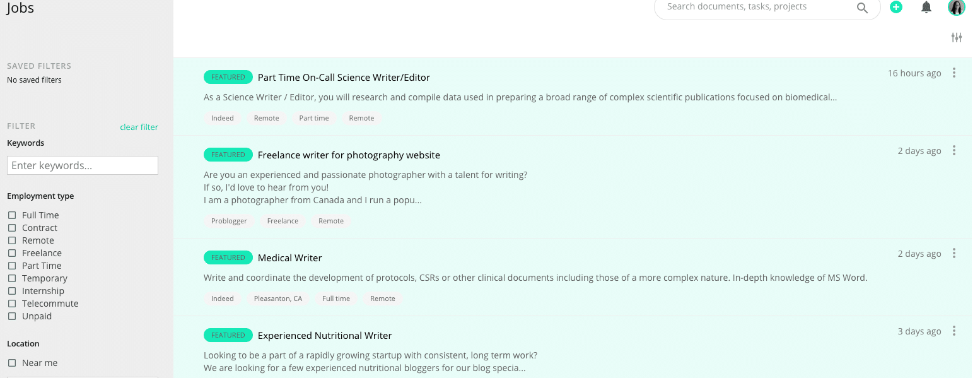Open options menu for the Science Writer/Editor job
Image resolution: width=980 pixels, height=378 pixels.
954,73
